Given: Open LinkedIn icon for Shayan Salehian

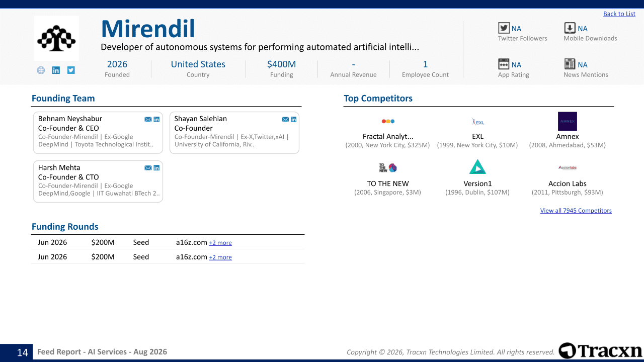Looking at the screenshot, I should [294, 119].
